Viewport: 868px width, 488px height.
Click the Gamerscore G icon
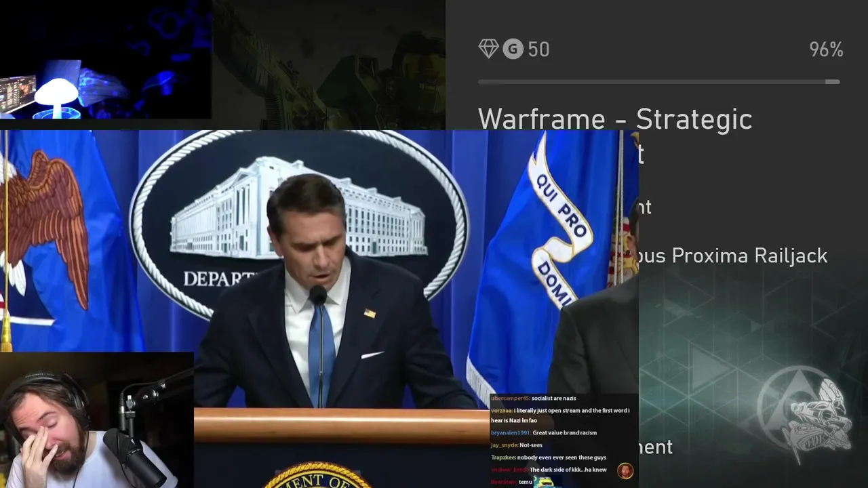pyautogui.click(x=513, y=49)
